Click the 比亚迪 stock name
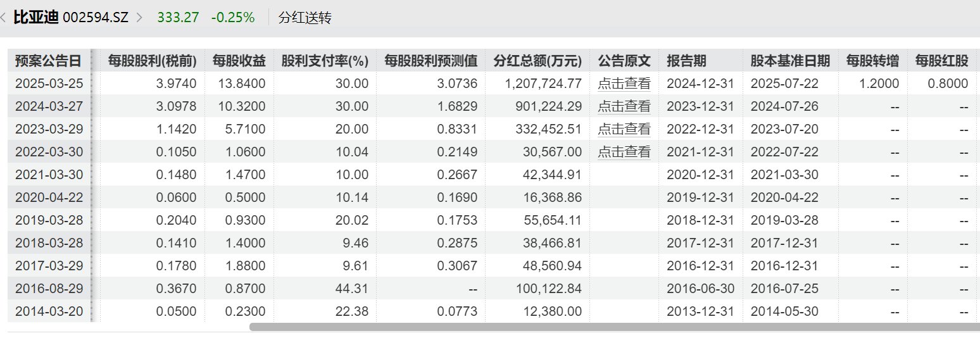The height and width of the screenshot is (338, 980). (35, 18)
